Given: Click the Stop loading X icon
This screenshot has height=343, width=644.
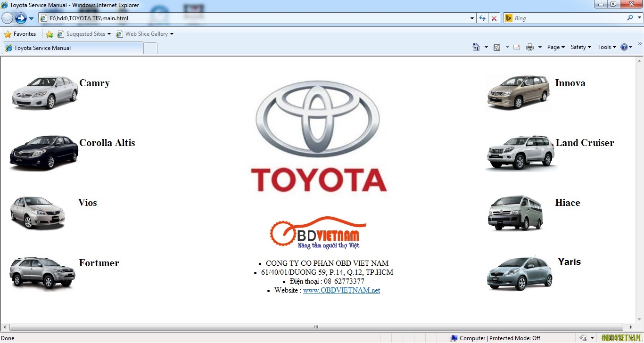Looking at the screenshot, I should pos(494,18).
